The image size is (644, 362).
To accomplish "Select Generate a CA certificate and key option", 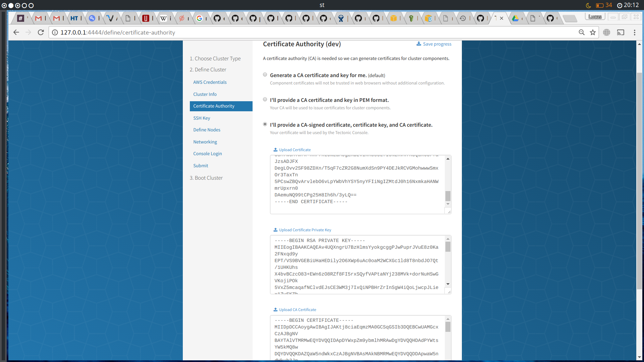I will pyautogui.click(x=265, y=75).
